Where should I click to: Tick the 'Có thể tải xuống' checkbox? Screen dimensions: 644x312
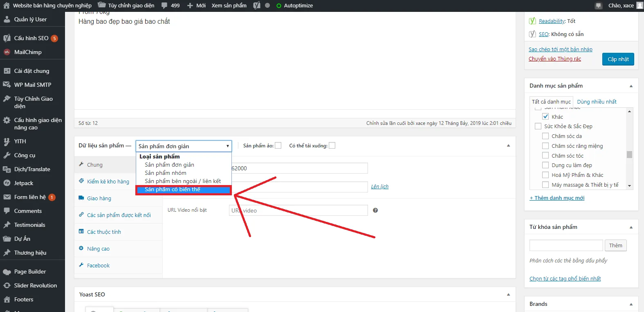coord(332,146)
